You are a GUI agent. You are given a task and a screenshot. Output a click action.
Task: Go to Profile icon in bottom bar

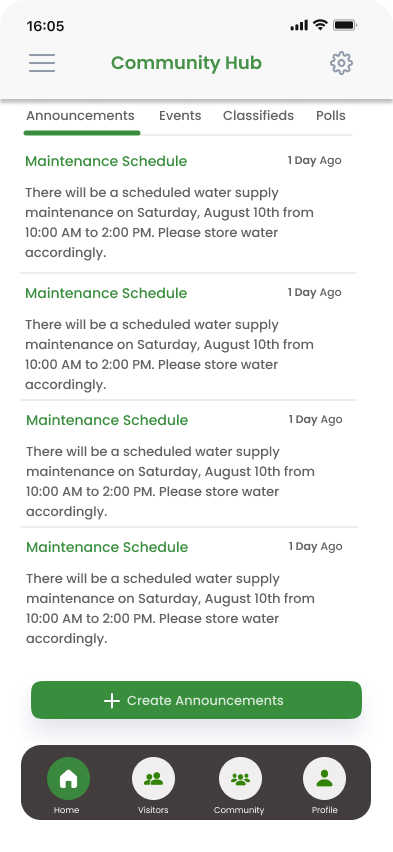[325, 779]
